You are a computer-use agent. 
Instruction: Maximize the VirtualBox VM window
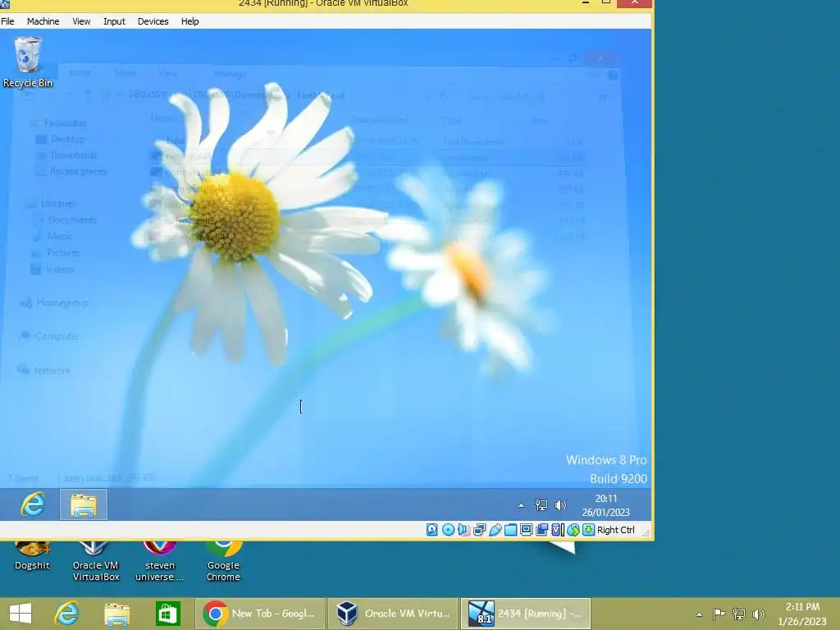(606, 2)
